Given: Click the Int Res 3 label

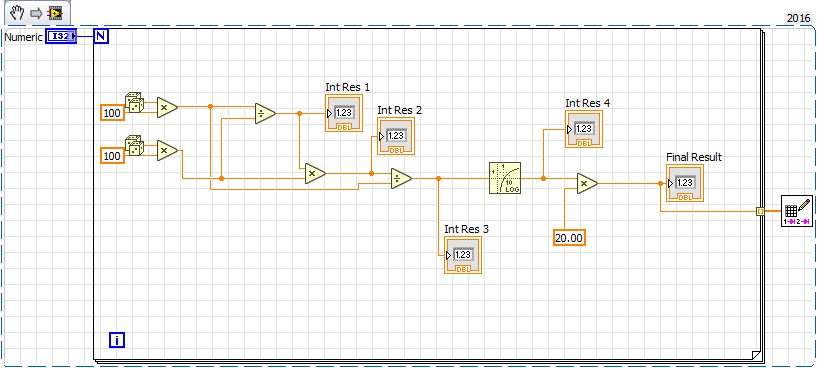Looking at the screenshot, I should 466,229.
